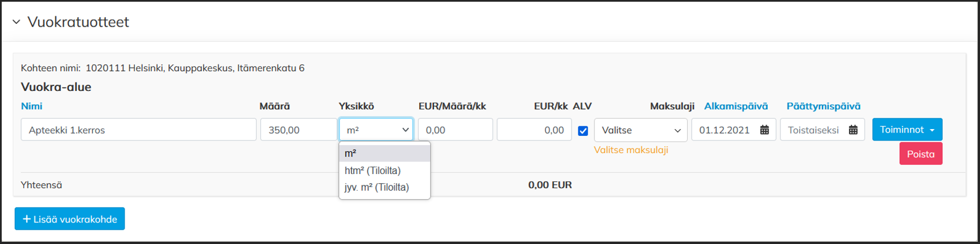
Task: Click the Alkamispäivä column header link
Action: click(735, 106)
